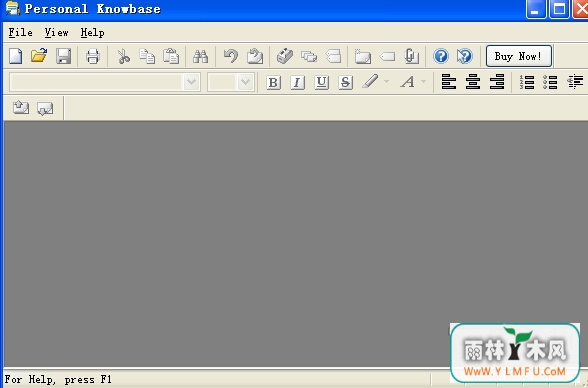This screenshot has height=388, width=588.
Task: Open the File menu
Action: pos(20,33)
